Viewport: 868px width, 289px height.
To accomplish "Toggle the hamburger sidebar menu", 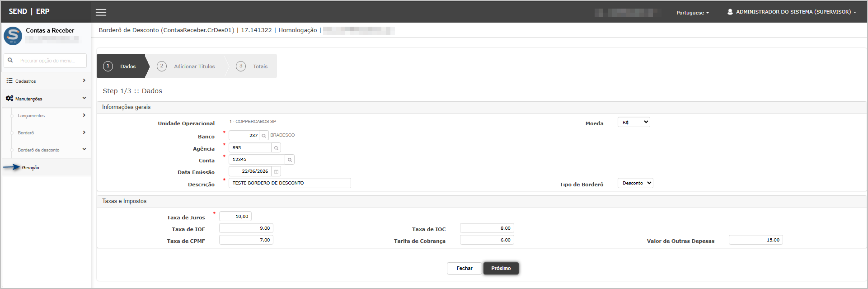I will coord(101,12).
